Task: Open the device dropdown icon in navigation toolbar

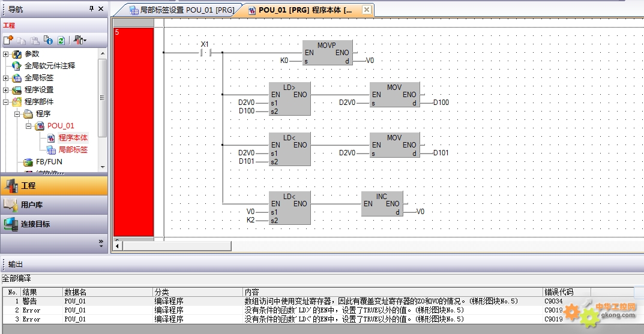Action: (x=80, y=40)
